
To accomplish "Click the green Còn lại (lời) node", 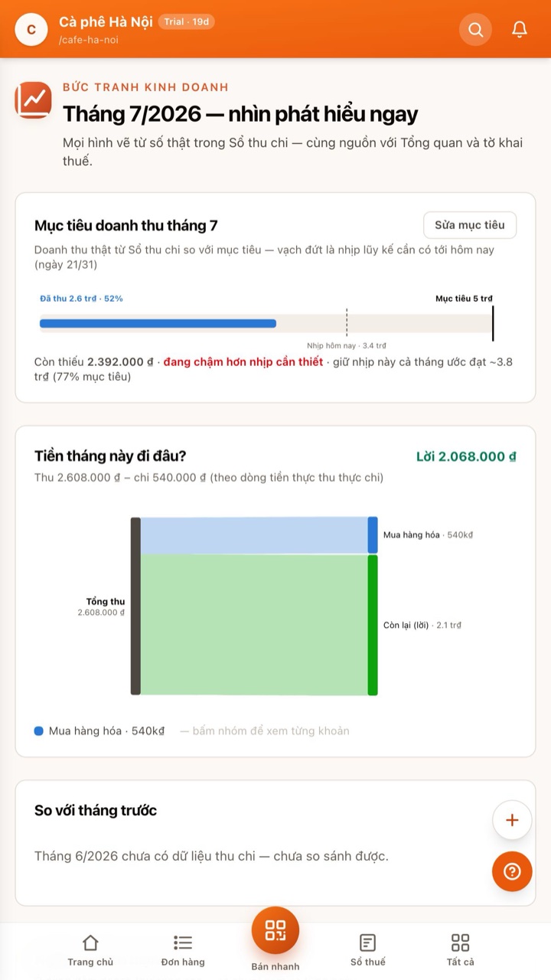I will (x=373, y=625).
